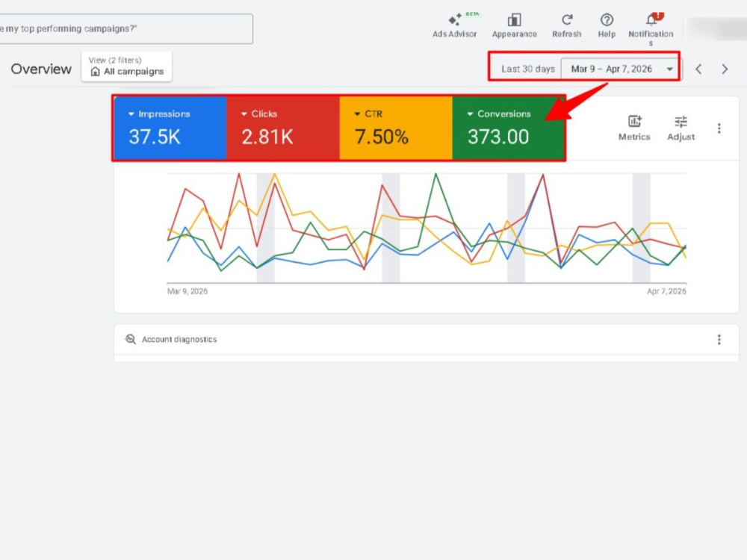Go to the previous date range
This screenshot has height=560, width=747.
point(698,69)
